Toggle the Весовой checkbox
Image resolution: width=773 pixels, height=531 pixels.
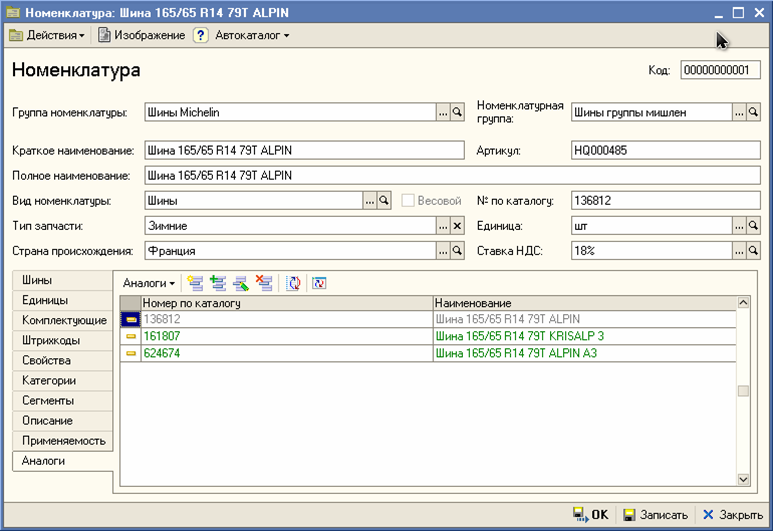pyautogui.click(x=408, y=201)
